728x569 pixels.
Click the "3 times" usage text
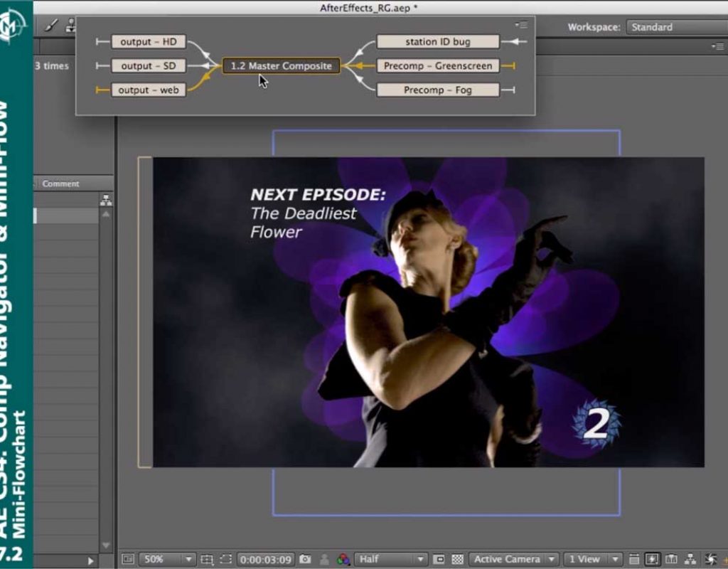pyautogui.click(x=51, y=66)
